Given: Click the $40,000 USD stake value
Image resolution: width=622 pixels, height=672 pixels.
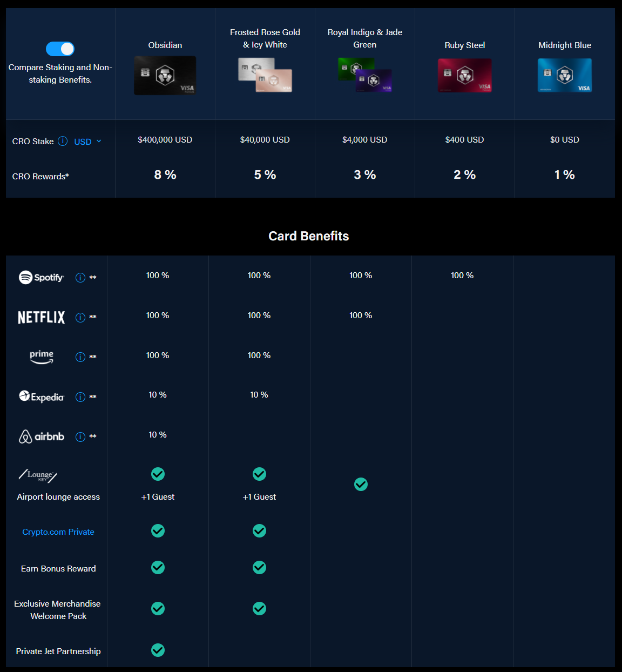Looking at the screenshot, I should pos(265,140).
